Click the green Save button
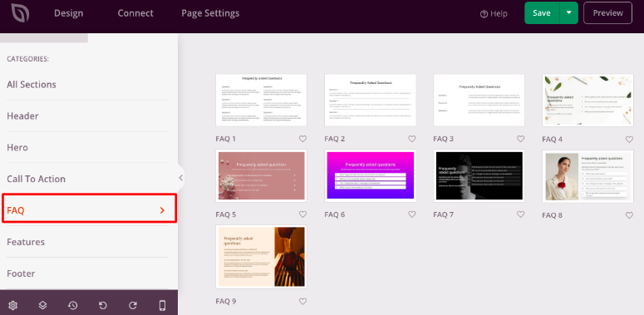Viewport: 644px width, 315px height. pos(542,12)
